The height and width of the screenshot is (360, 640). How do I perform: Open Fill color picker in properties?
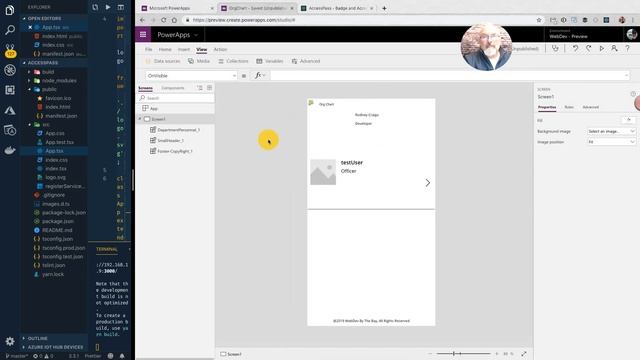coord(629,120)
